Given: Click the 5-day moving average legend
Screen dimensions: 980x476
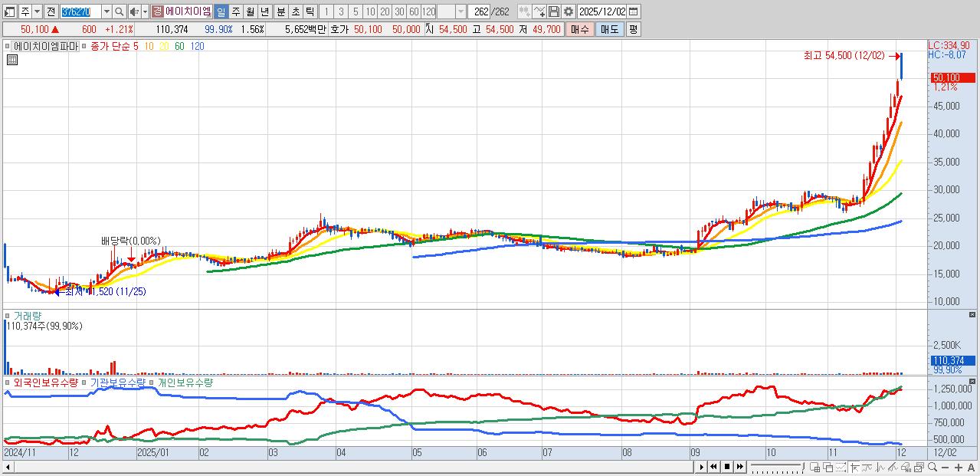Looking at the screenshot, I should pyautogui.click(x=136, y=46).
